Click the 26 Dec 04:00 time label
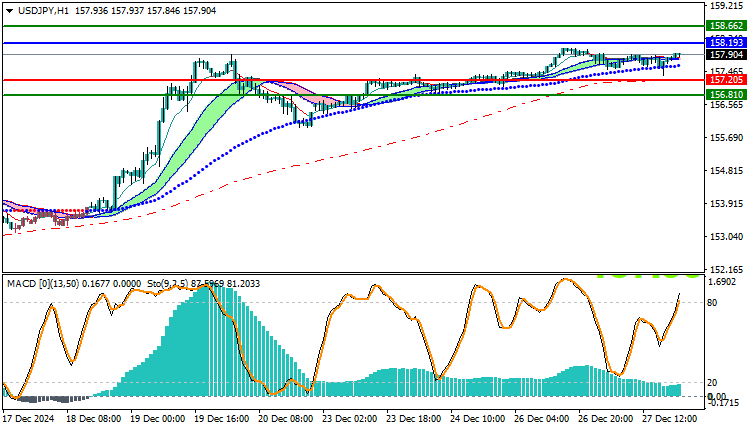 (x=541, y=419)
